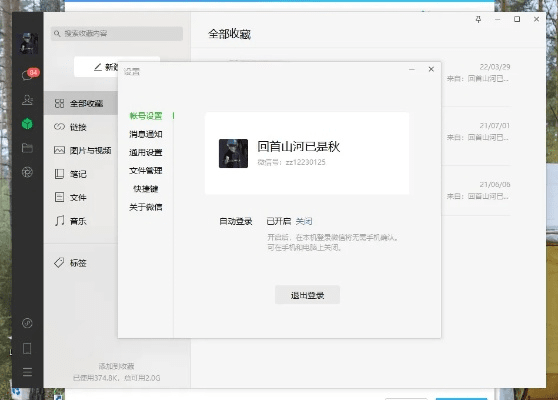The image size is (558, 400).
Task: Open the contacts icon in sidebar
Action: point(27,100)
